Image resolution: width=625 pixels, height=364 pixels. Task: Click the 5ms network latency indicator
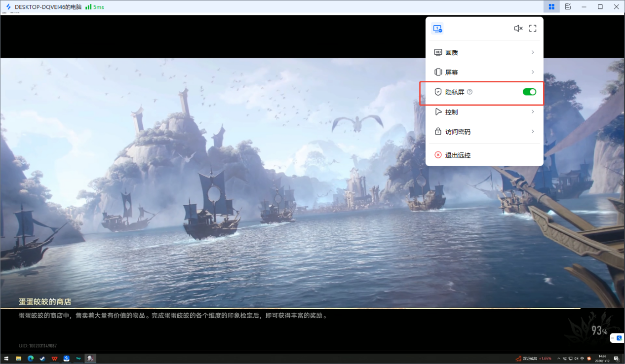tap(94, 7)
